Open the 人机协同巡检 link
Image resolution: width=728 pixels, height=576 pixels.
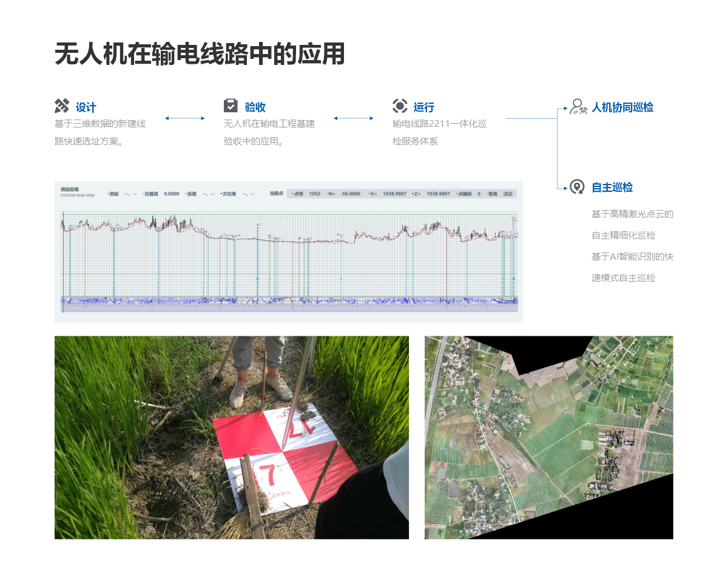point(624,107)
